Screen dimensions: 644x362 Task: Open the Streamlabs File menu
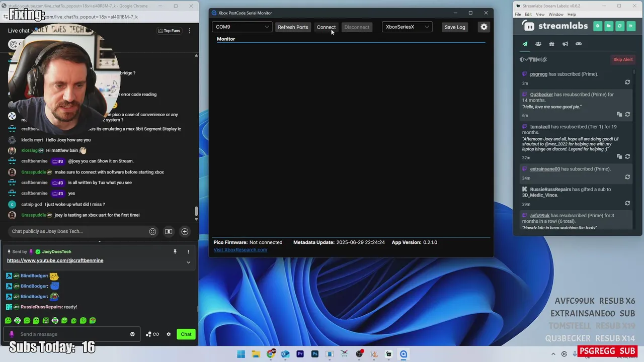coord(518,14)
